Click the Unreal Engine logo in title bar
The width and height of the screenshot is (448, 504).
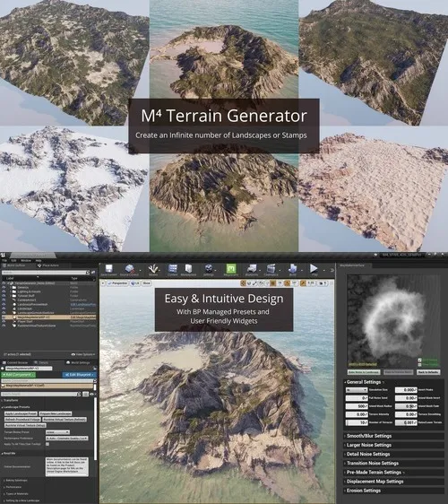[3, 256]
